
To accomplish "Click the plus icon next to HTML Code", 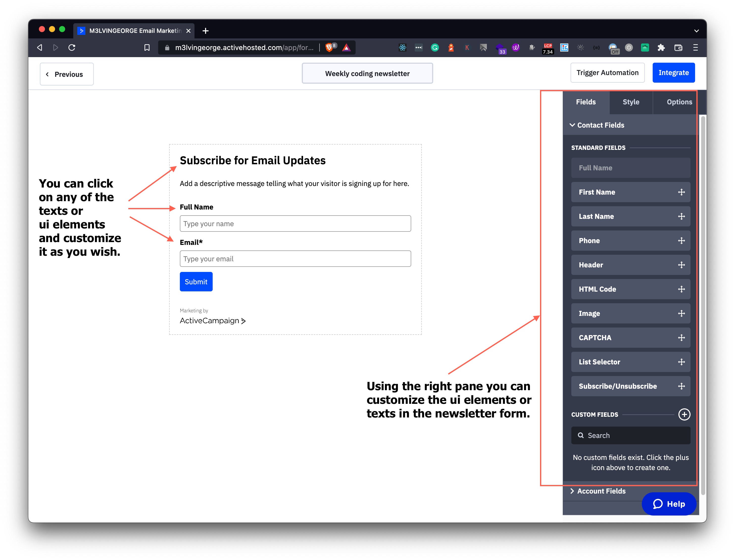I will pos(681,289).
